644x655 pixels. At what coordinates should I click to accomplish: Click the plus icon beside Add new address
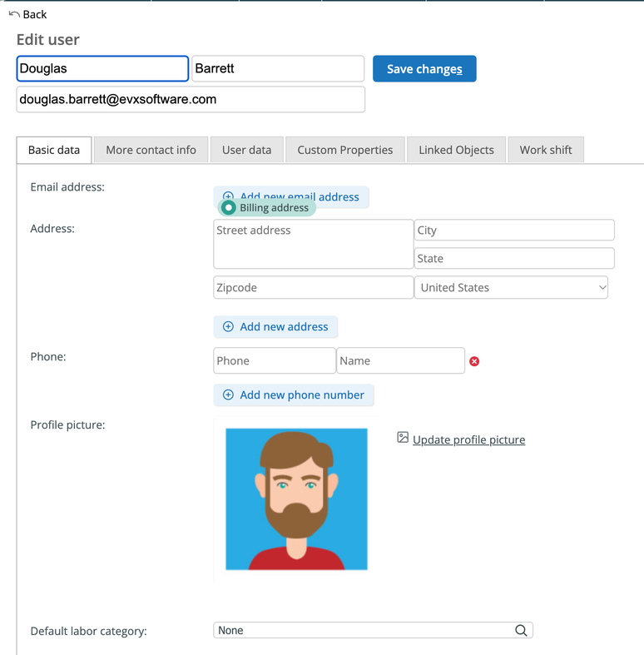tap(228, 326)
